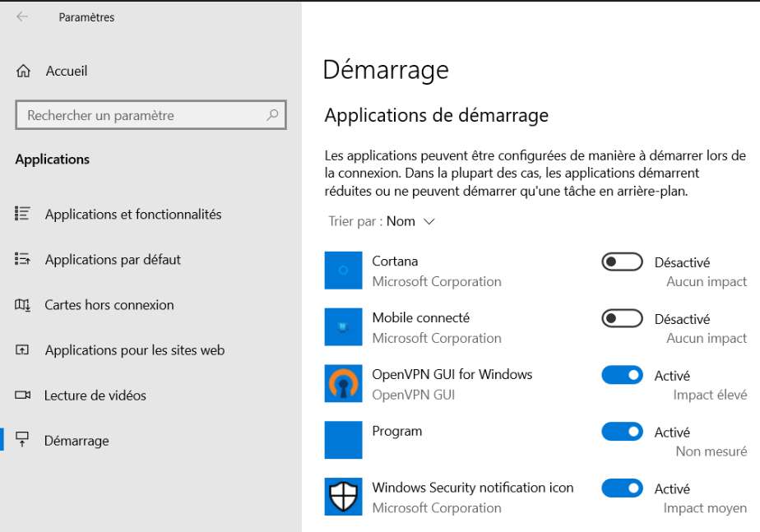Click the Démarrage sidebar icon
Image resolution: width=760 pixels, height=532 pixels.
click(22, 439)
